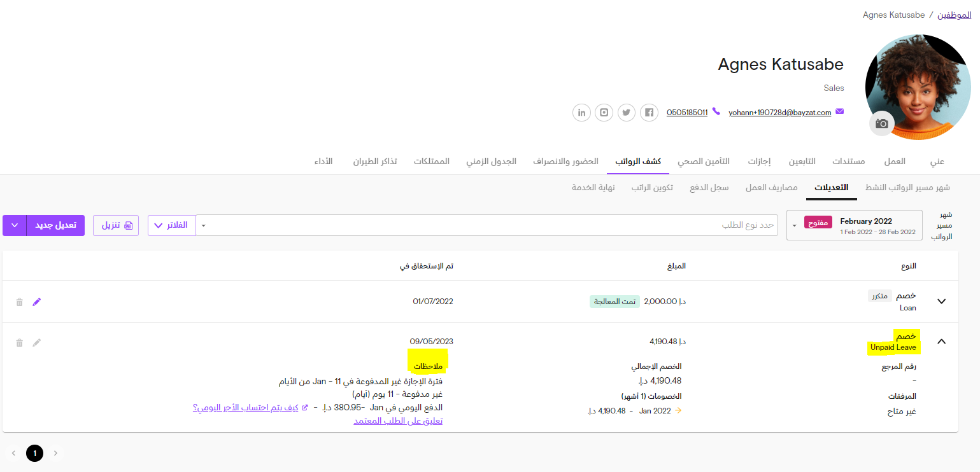
Task: Select the التعديلات sub-tab
Action: pos(832,188)
